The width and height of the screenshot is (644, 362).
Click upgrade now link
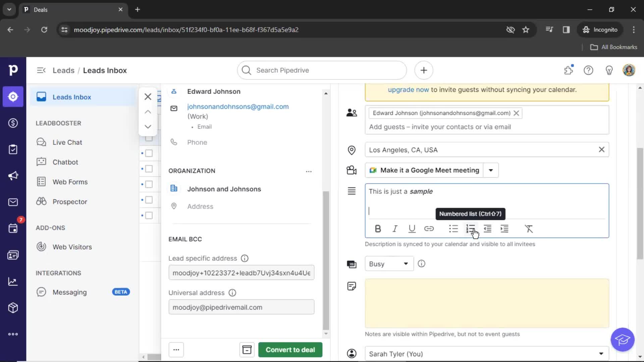[408, 89]
